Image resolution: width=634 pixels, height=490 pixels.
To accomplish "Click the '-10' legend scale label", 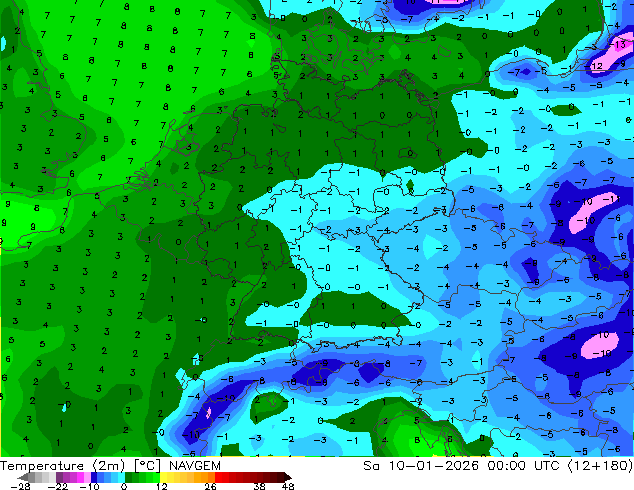I will click(x=90, y=486).
